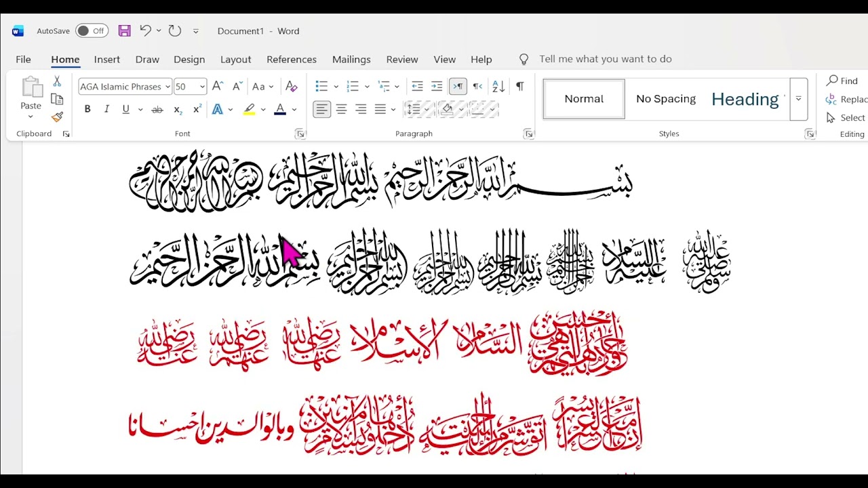Click the numbered list icon

pos(353,86)
